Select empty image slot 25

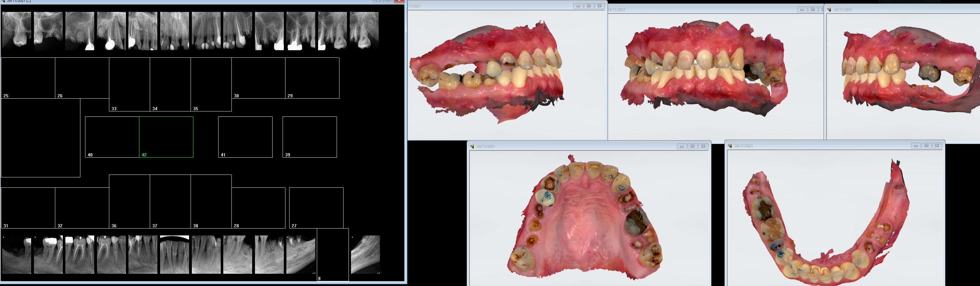click(x=28, y=78)
